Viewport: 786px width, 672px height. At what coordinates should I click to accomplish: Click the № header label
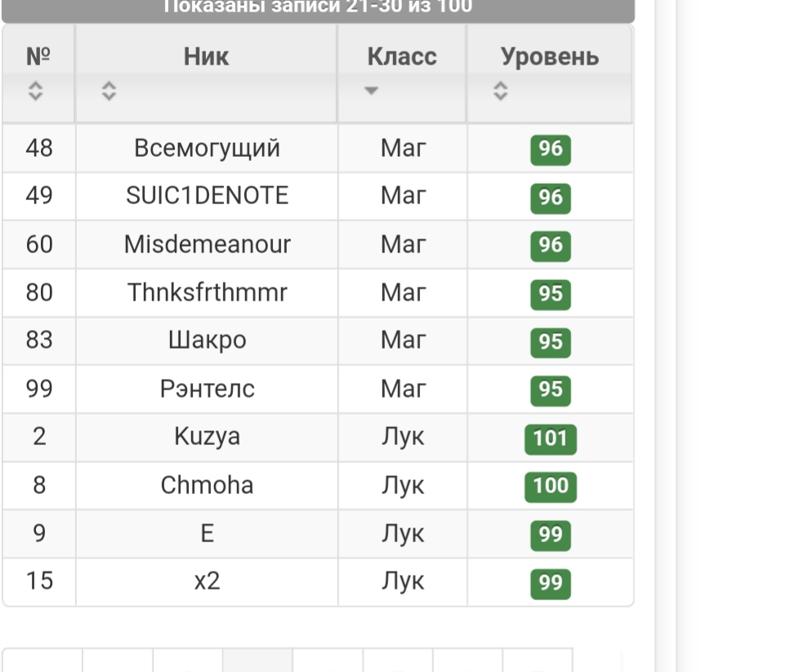38,56
